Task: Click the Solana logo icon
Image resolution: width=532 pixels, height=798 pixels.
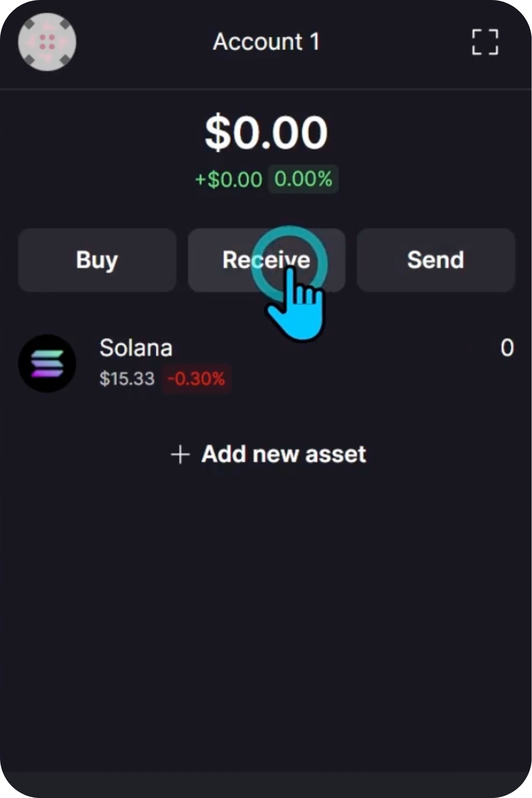Action: 47,363
